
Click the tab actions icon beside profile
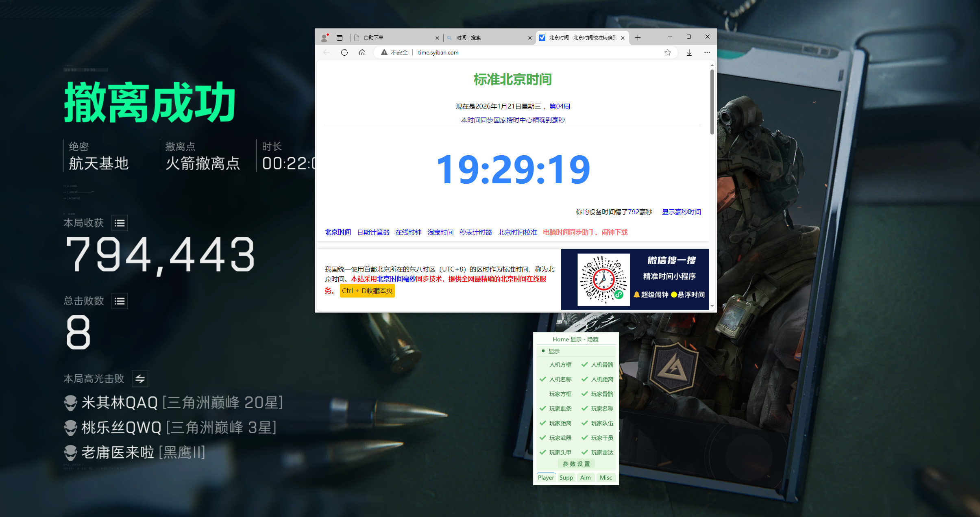340,38
